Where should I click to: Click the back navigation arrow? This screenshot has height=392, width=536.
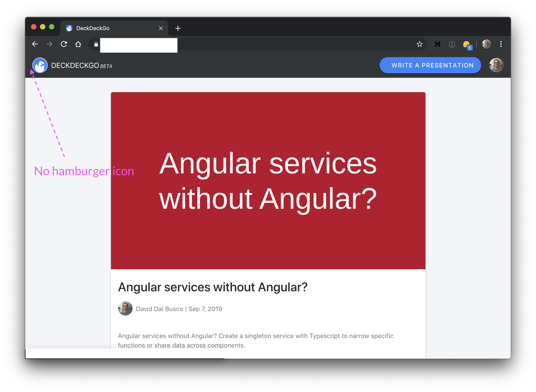click(x=35, y=44)
